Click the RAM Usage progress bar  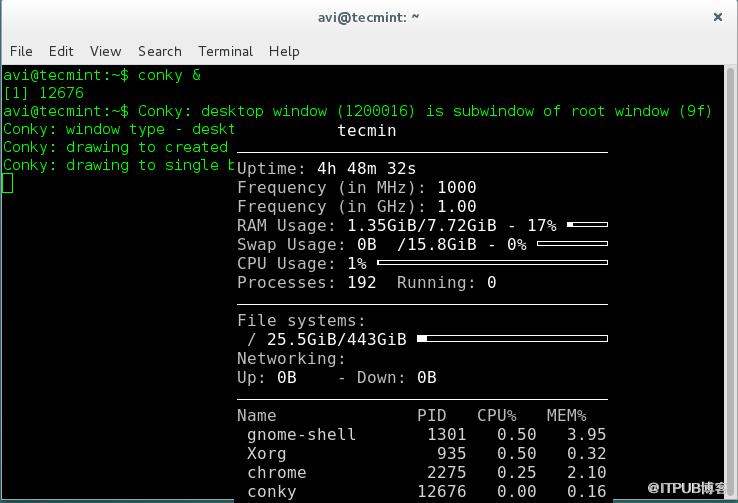pyautogui.click(x=587, y=224)
